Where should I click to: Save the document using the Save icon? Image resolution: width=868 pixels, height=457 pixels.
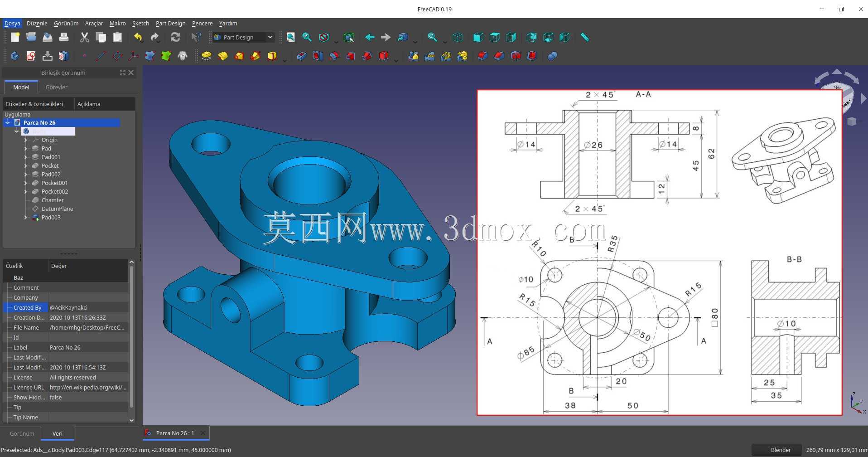[48, 37]
